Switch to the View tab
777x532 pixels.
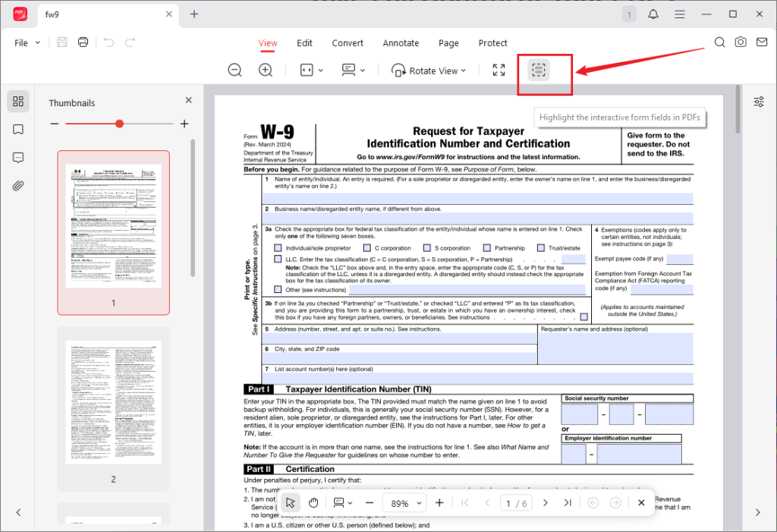(x=268, y=43)
